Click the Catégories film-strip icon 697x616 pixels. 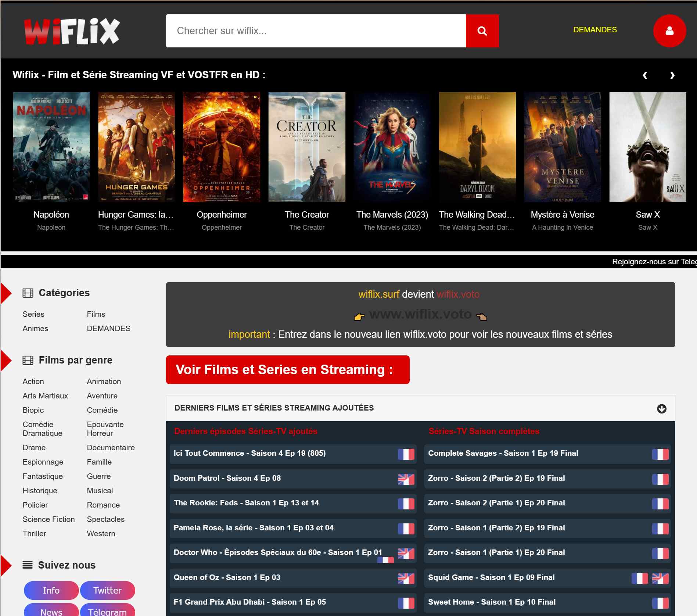28,293
